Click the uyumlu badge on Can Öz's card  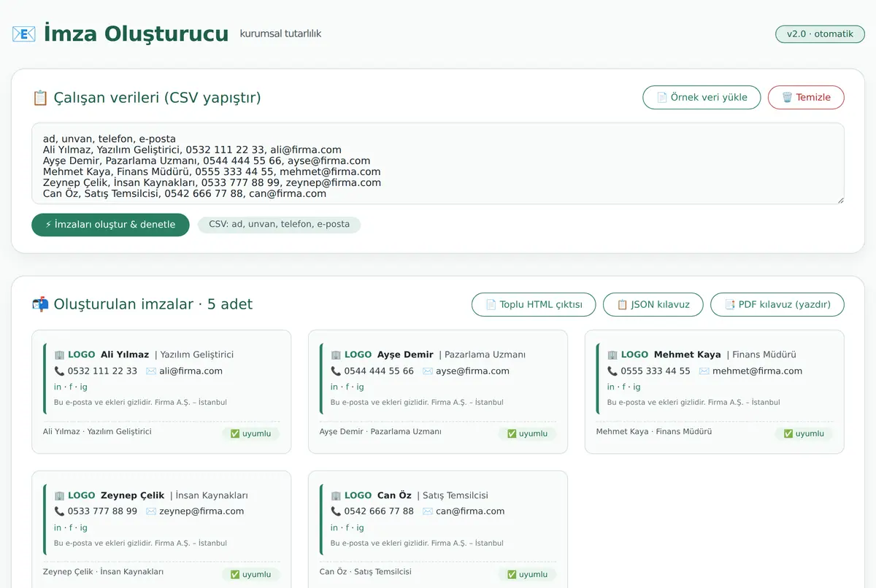[x=527, y=574]
